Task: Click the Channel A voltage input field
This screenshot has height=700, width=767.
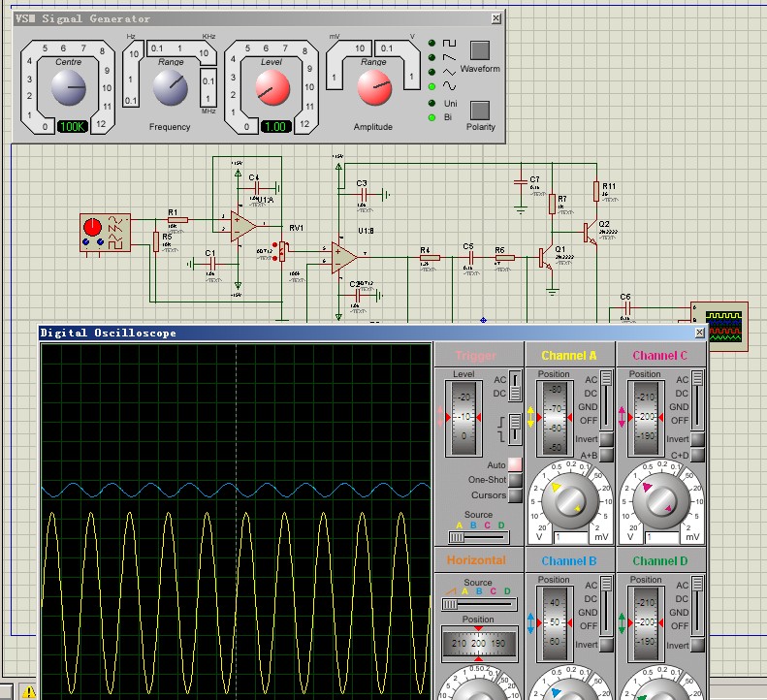Action: [x=571, y=537]
